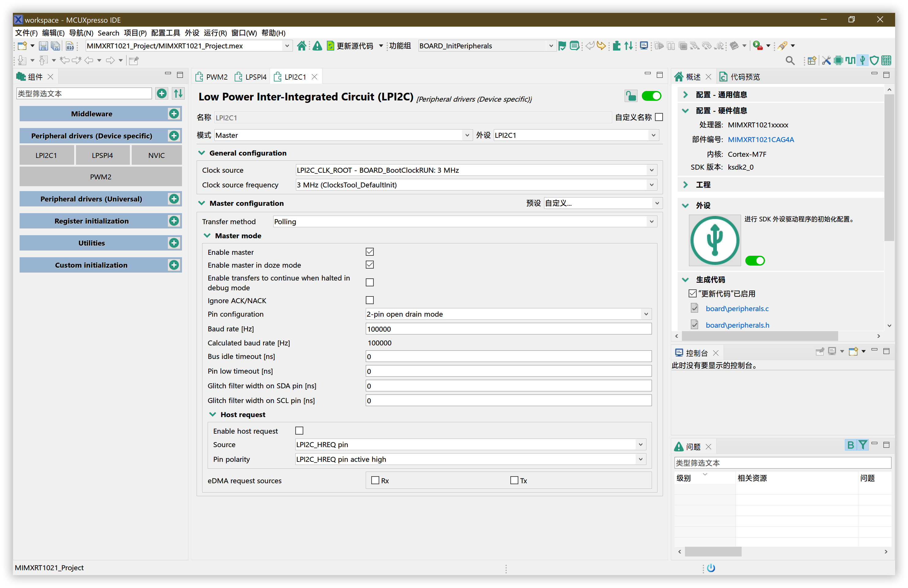Open the Peripherals tool USB icon
This screenshot has height=588, width=908.
pyautogui.click(x=863, y=60)
